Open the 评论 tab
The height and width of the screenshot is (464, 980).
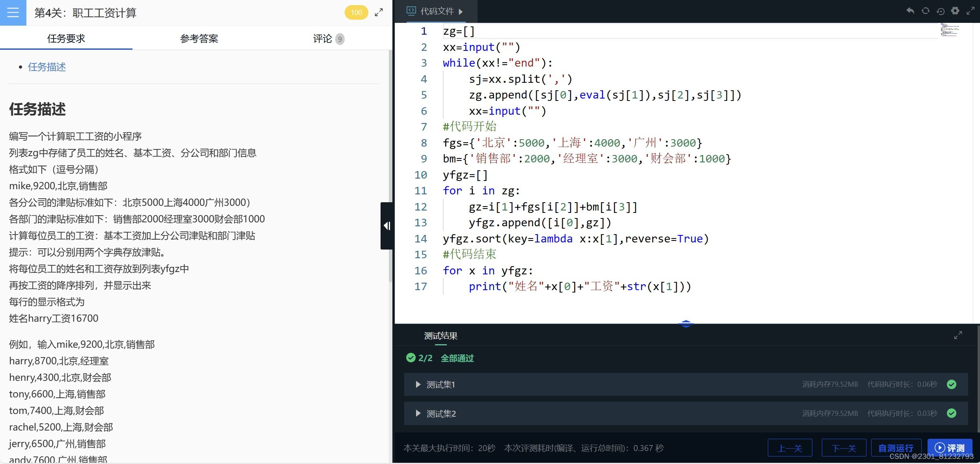(328, 38)
